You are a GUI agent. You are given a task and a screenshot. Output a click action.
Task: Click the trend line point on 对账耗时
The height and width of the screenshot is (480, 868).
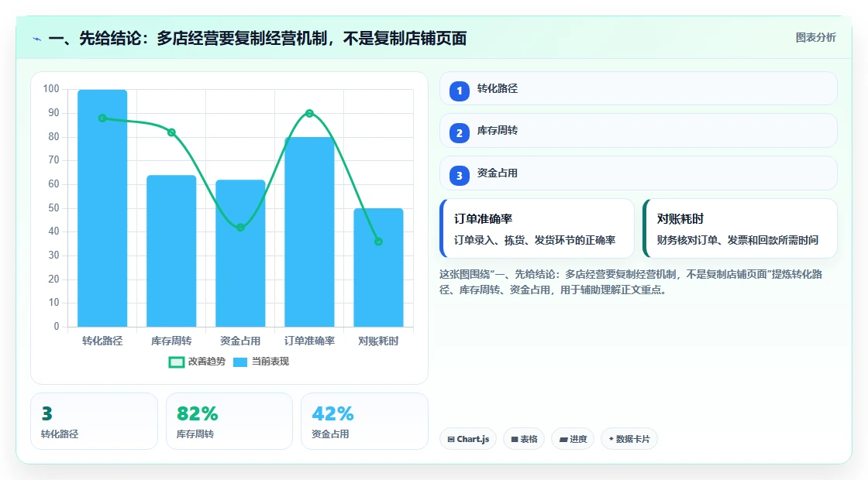(379, 242)
